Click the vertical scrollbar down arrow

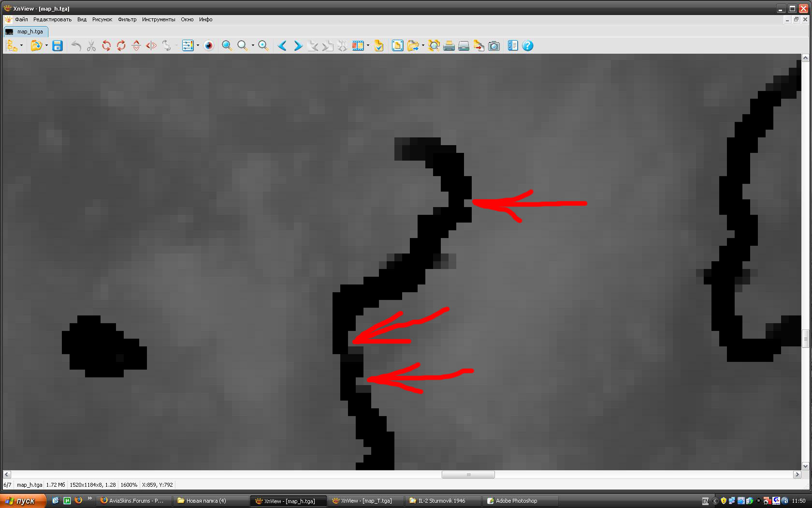[x=805, y=466]
